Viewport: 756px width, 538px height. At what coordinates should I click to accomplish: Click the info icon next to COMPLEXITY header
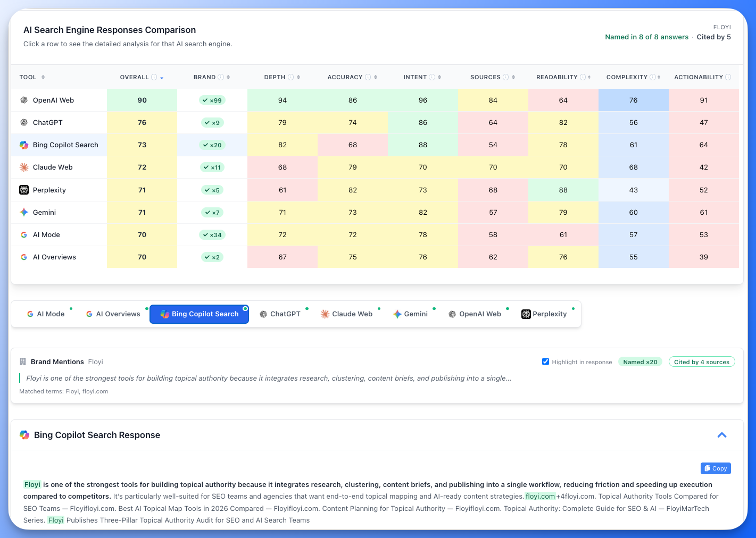click(x=653, y=77)
